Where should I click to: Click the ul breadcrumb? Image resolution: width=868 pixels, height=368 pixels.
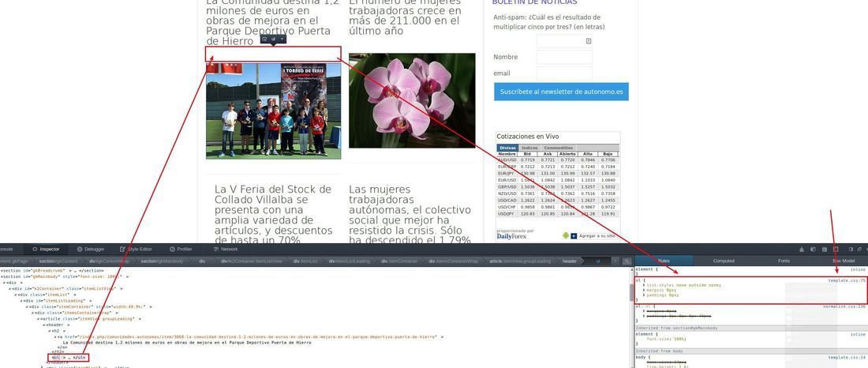pyautogui.click(x=598, y=261)
